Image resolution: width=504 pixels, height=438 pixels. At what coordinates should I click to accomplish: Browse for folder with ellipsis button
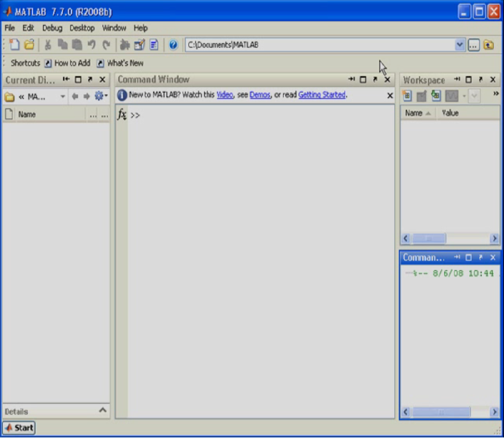click(474, 45)
